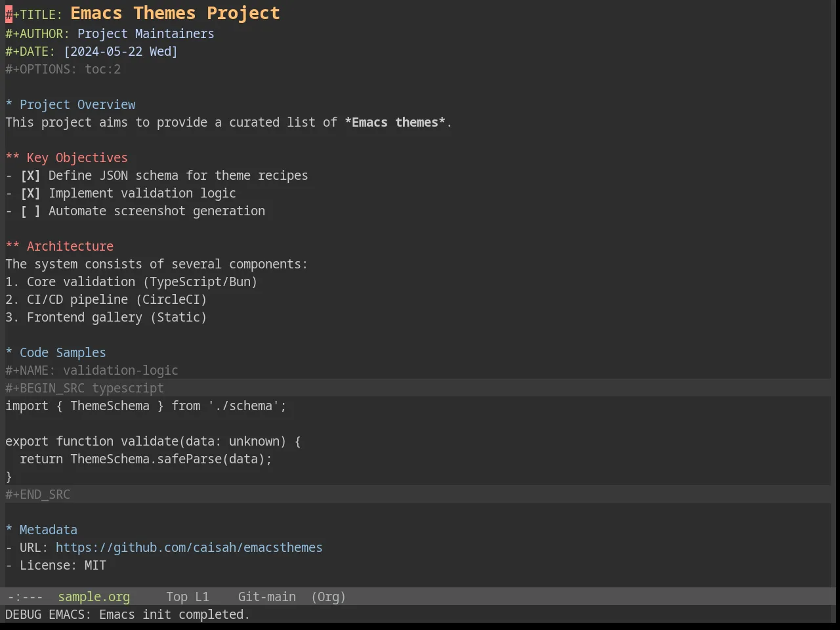Click 'Top L1' position indicator
Image resolution: width=840 pixels, height=630 pixels.
187,597
